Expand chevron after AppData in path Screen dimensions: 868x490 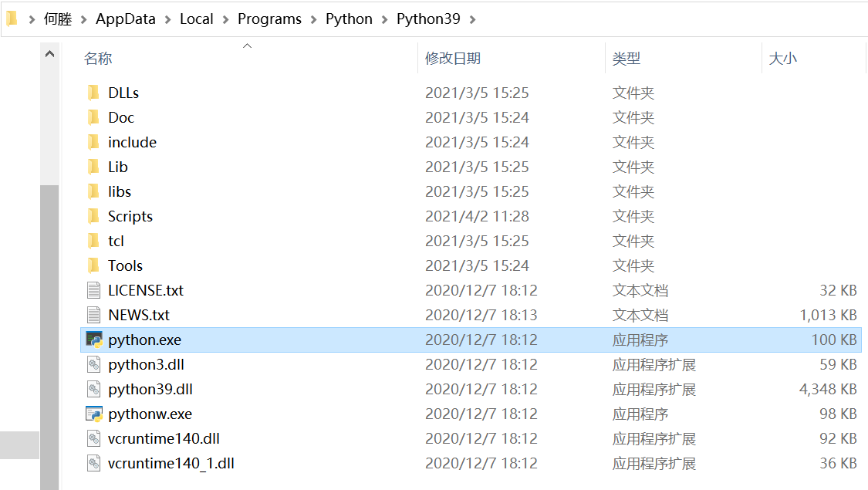coord(167,19)
